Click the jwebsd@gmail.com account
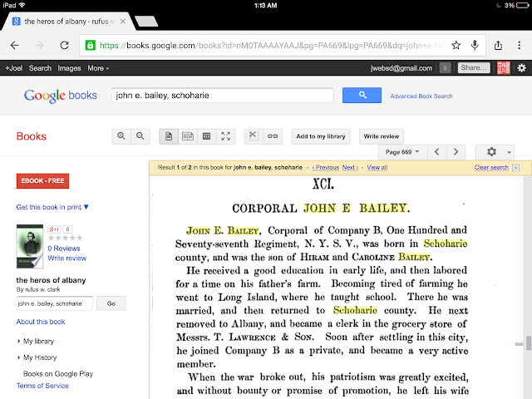The height and width of the screenshot is (399, 532). 401,68
